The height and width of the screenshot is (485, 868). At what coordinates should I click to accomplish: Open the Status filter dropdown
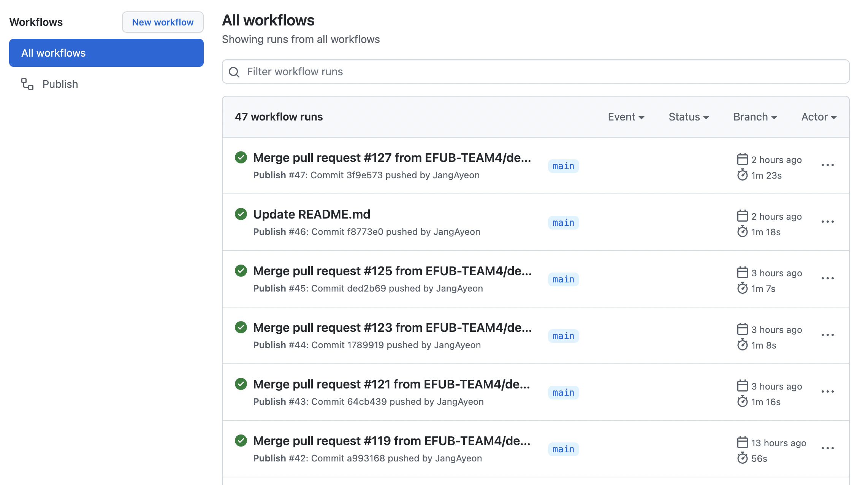(689, 117)
